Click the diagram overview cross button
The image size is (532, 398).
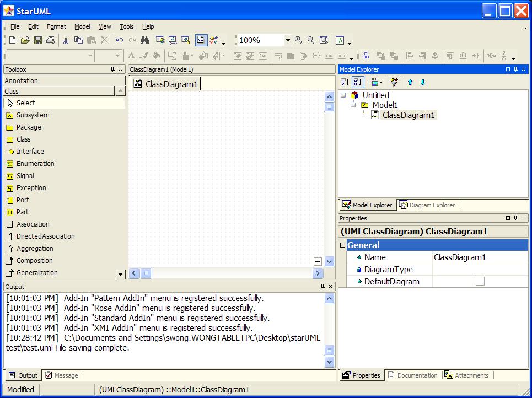(x=318, y=261)
